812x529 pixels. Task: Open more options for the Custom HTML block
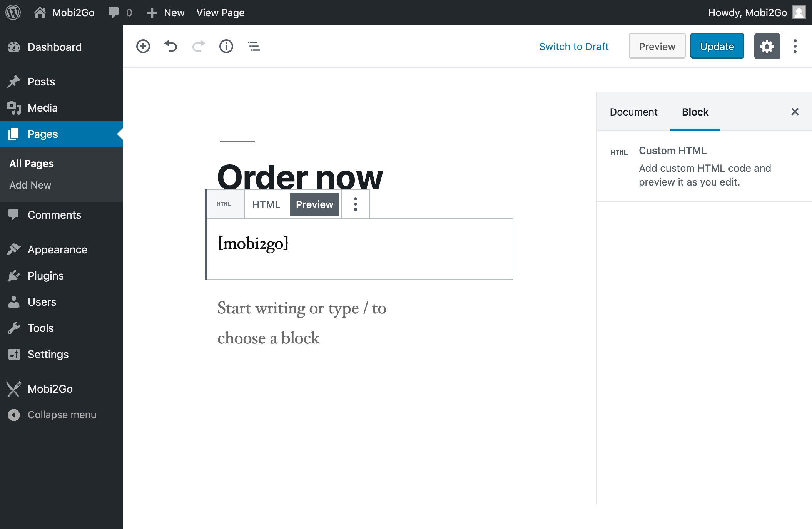(x=355, y=204)
